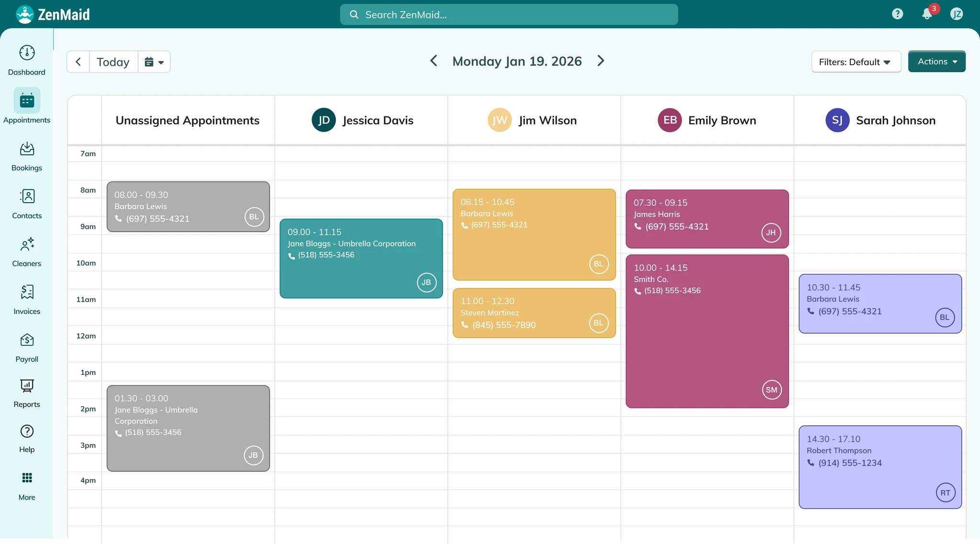This screenshot has height=544, width=980.
Task: Open Jessica Davis 09.00 - 11.15 appointment
Action: [361, 259]
